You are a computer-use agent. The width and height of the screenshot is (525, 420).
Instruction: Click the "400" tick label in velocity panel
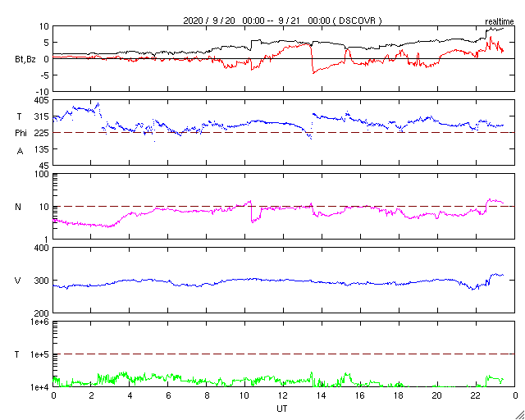coord(42,249)
